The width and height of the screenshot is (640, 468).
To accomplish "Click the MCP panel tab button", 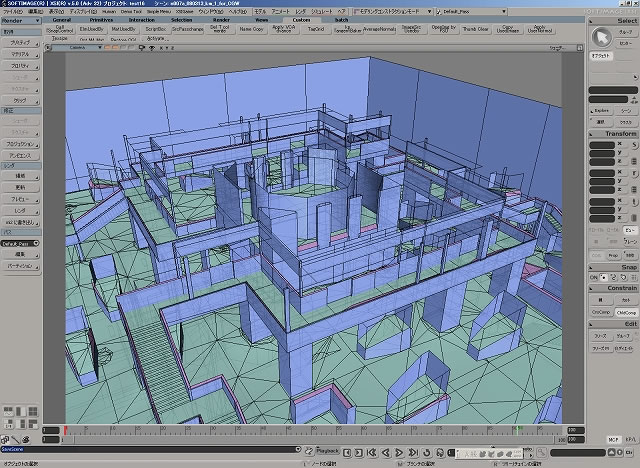I will click(x=614, y=439).
